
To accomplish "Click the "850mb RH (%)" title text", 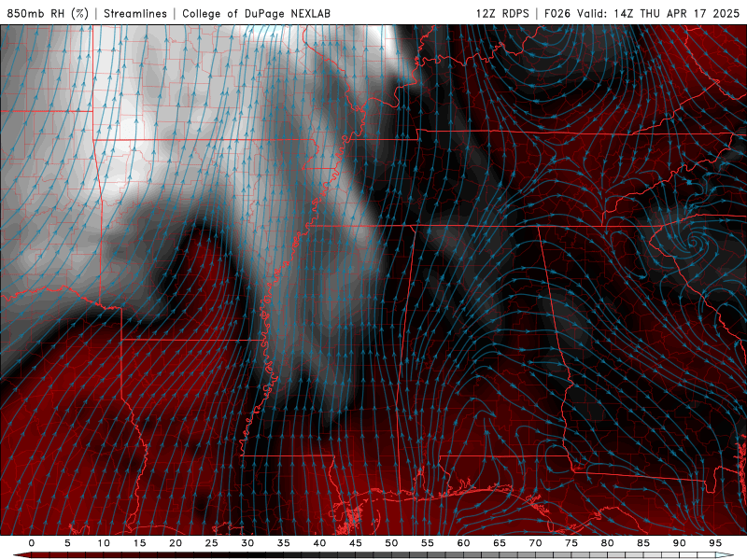I will click(48, 13).
